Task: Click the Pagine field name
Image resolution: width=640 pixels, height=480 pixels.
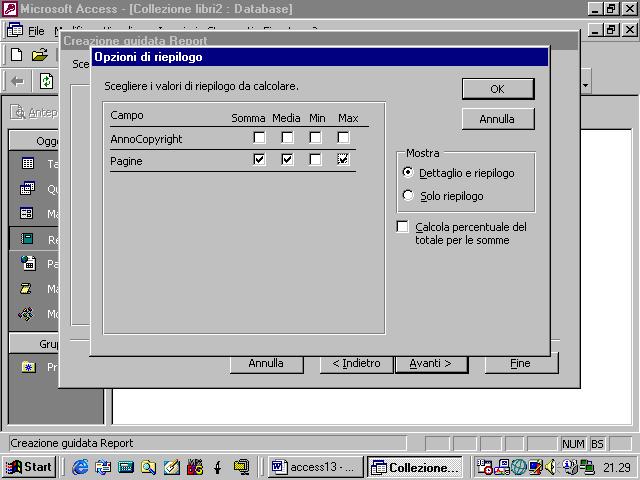Action: [126, 161]
